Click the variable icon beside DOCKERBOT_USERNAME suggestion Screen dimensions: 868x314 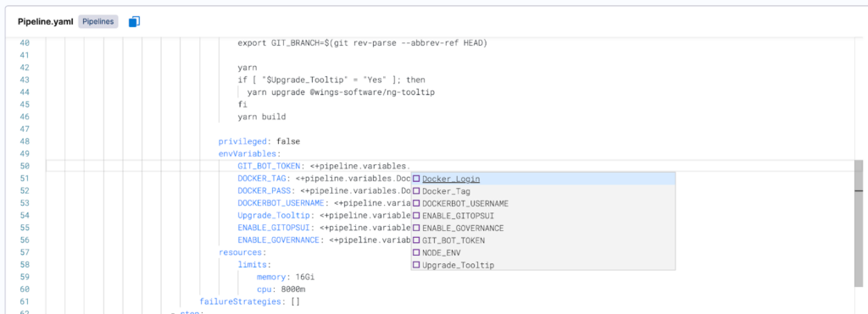(416, 203)
